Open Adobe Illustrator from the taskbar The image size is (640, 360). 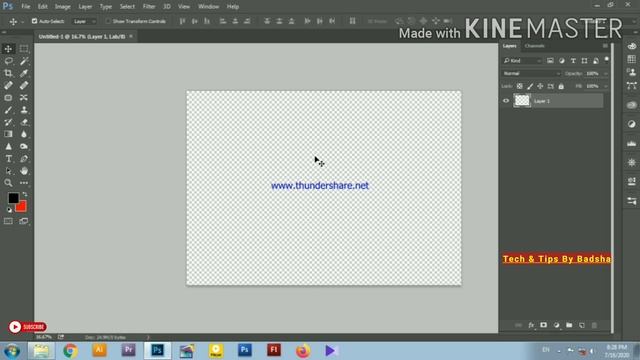[99, 351]
